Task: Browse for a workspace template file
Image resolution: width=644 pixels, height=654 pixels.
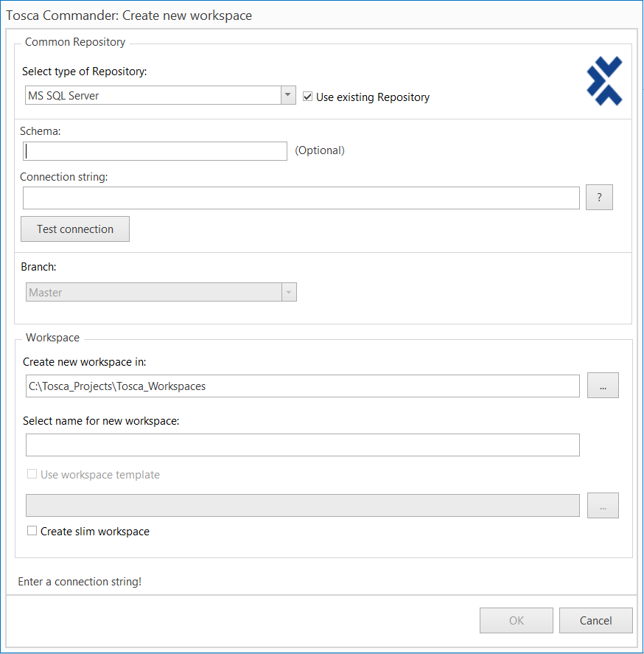Action: point(603,506)
